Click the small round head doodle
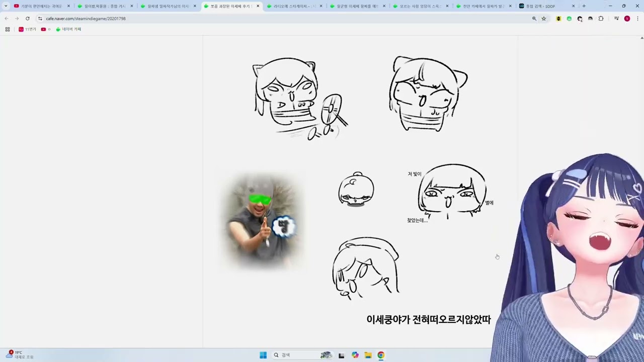 click(356, 190)
